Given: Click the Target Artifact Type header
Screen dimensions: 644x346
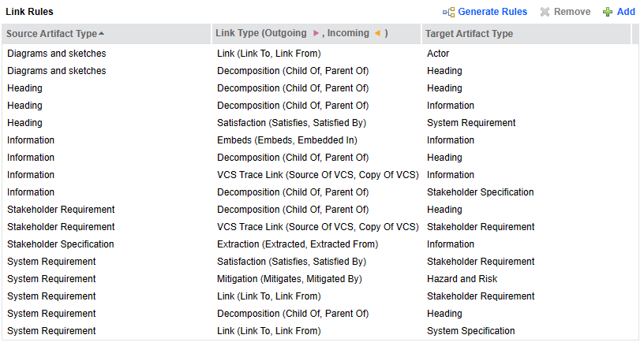Looking at the screenshot, I should point(469,34).
